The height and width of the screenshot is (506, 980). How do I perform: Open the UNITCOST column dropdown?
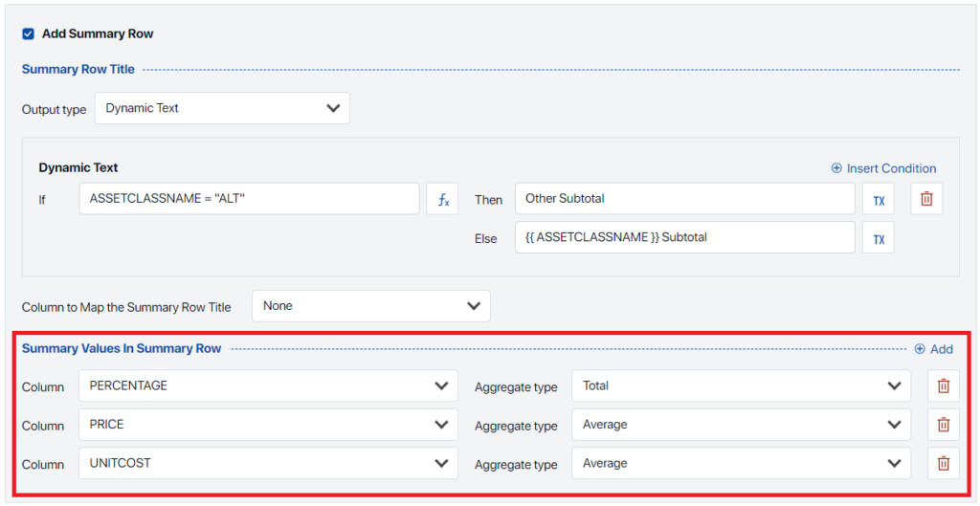point(268,464)
